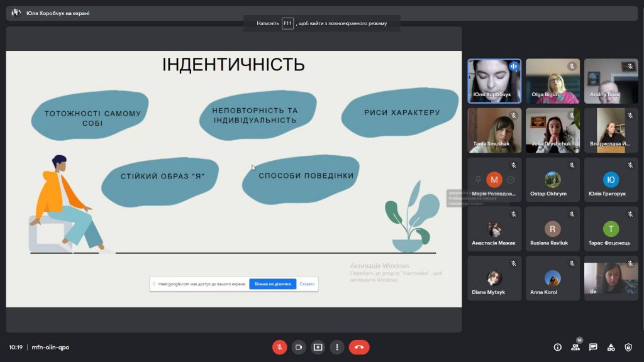Select Юля Хоробчук's video thumbnail
This screenshot has width=644, height=362.
tap(494, 81)
